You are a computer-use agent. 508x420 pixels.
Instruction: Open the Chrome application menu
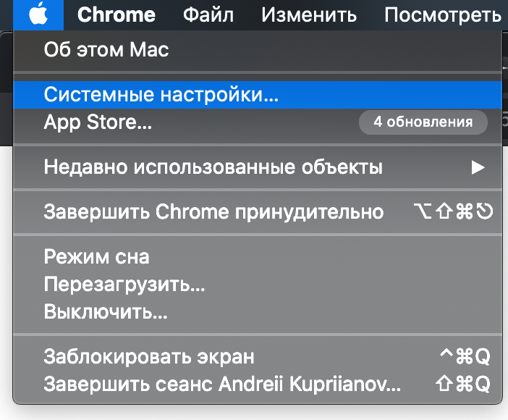coord(117,15)
